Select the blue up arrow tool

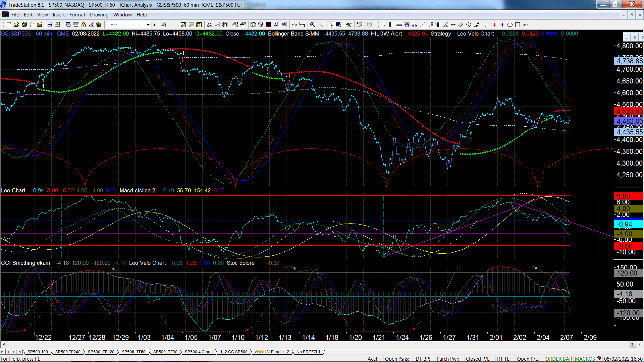502,25
